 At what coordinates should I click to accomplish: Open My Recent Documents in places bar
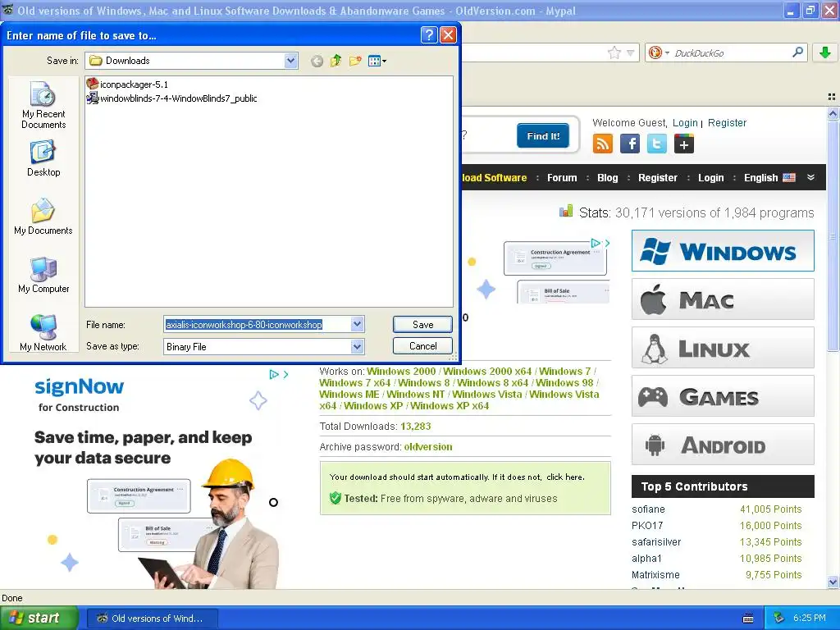point(43,106)
